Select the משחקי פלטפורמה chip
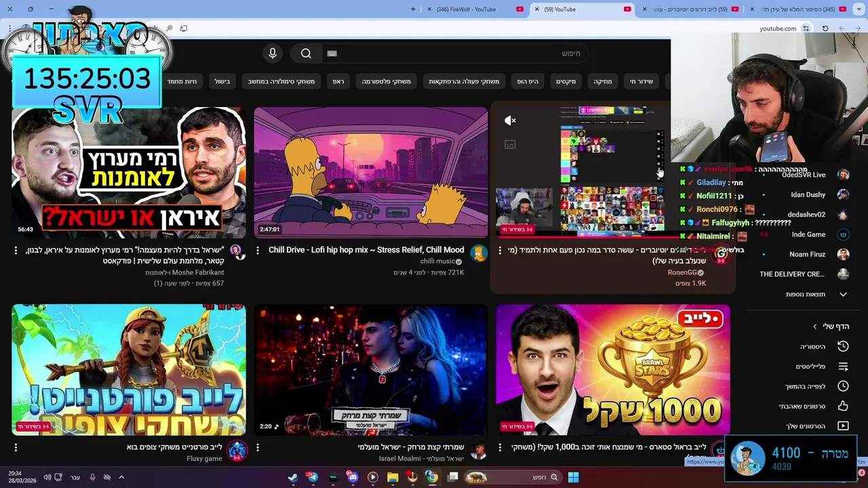 [x=386, y=81]
